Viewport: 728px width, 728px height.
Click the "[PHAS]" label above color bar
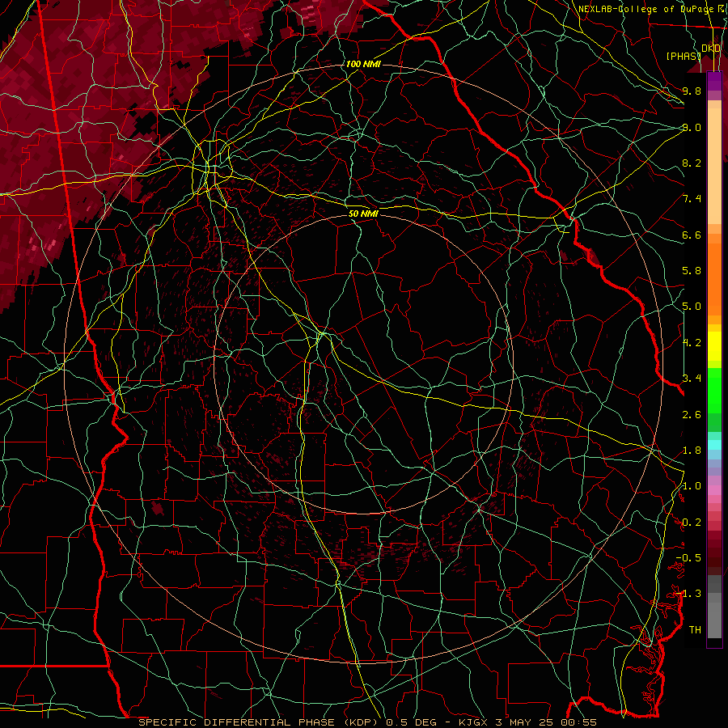point(683,56)
